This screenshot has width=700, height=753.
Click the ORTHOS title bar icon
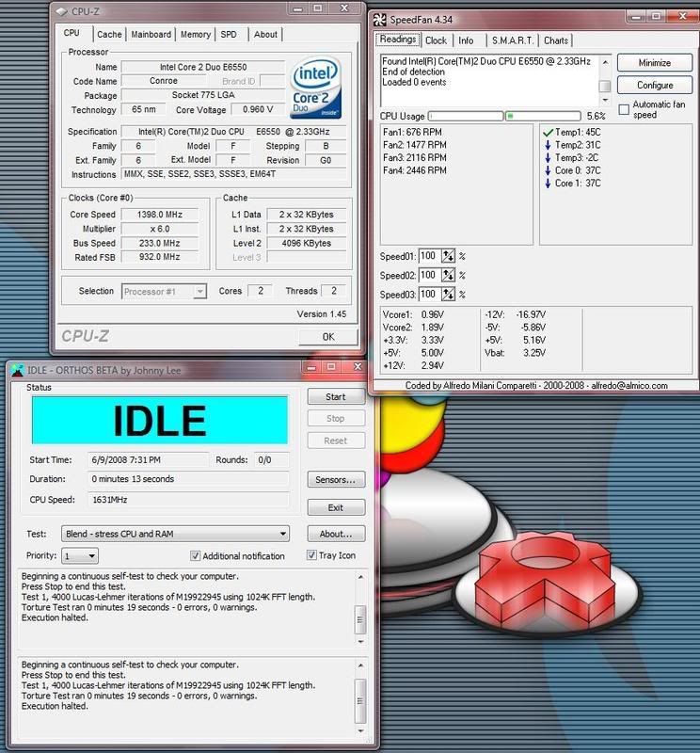(x=17, y=370)
